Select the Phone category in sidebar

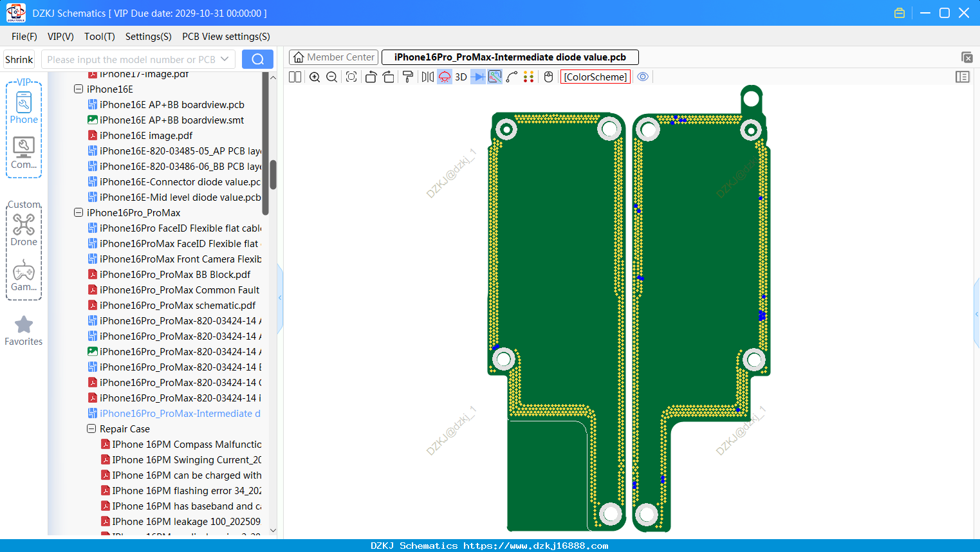[x=24, y=107]
